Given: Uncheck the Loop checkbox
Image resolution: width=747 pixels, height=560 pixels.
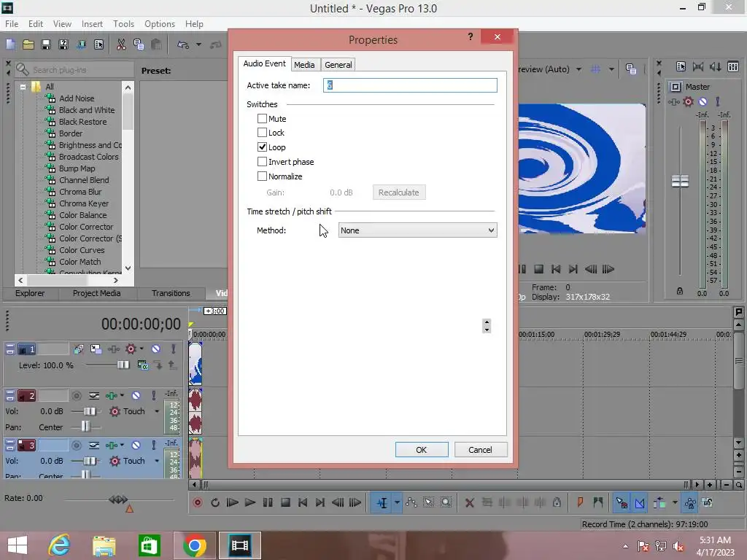Looking at the screenshot, I should pyautogui.click(x=262, y=147).
